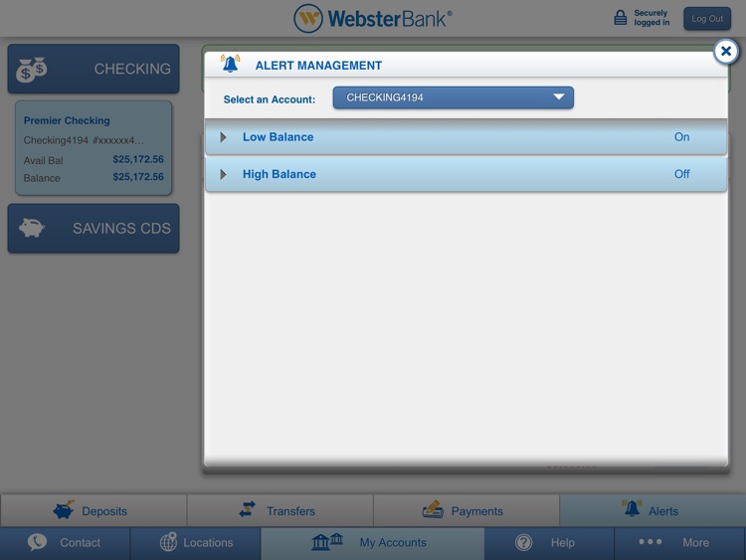Open the CHECKING accounts section

(x=93, y=69)
